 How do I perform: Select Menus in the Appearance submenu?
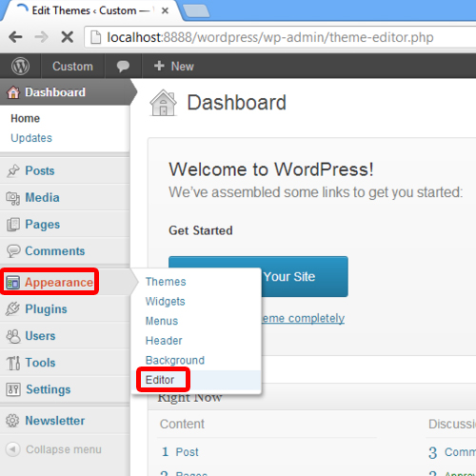click(162, 321)
